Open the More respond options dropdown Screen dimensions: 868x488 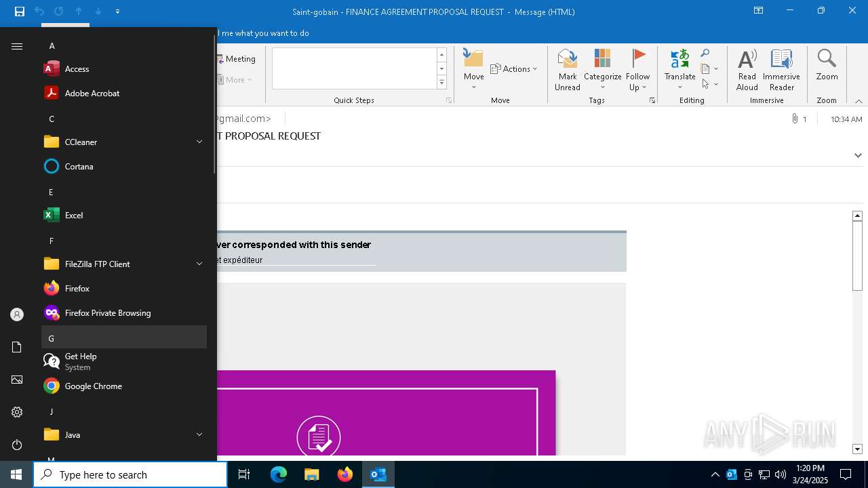(235, 79)
